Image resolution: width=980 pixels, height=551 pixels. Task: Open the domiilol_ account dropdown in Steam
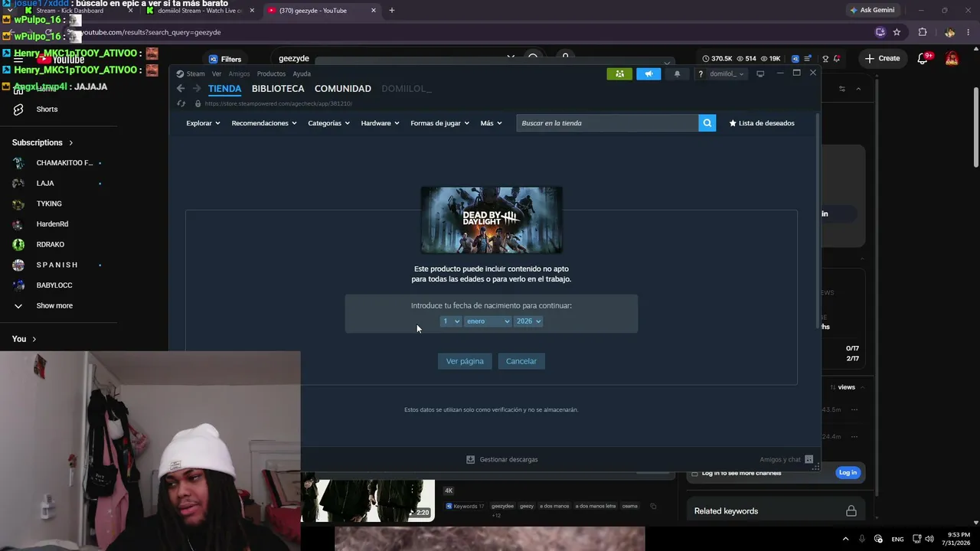[x=726, y=74]
